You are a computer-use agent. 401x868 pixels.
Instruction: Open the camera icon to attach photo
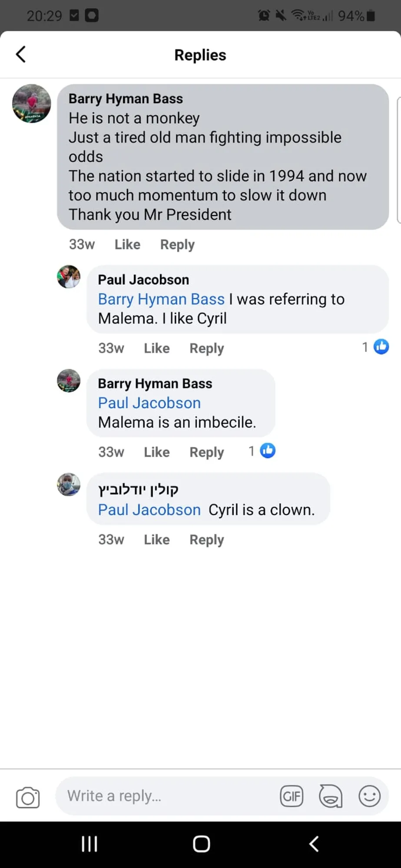[28, 797]
